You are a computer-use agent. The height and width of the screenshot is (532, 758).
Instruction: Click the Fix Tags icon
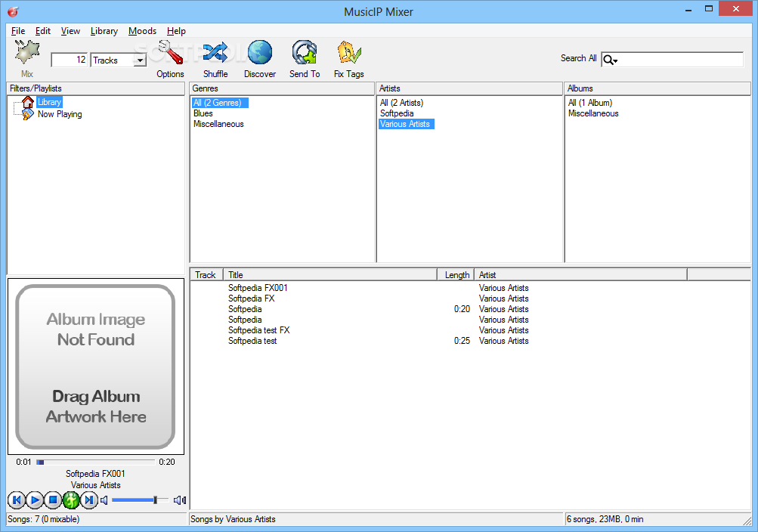pyautogui.click(x=349, y=52)
